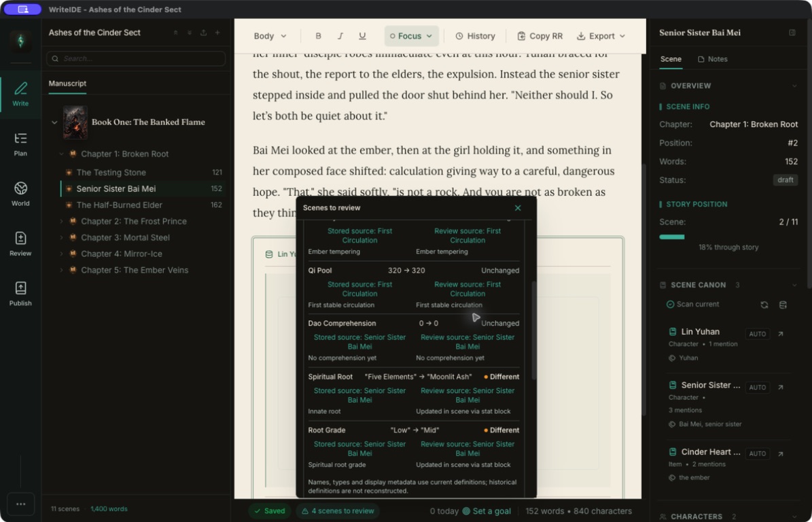Open The Testing Stone scene
This screenshot has width=812, height=522.
coord(143,173)
